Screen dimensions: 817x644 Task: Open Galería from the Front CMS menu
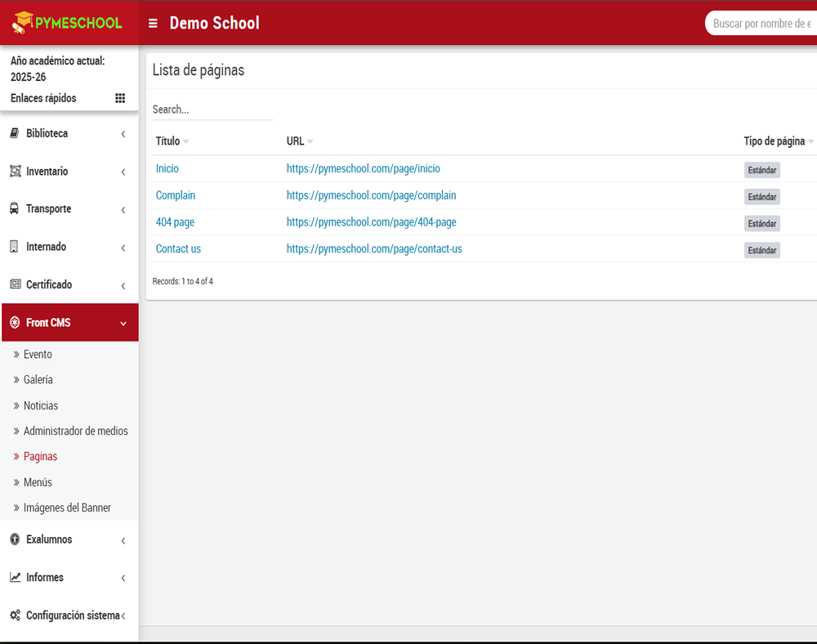pos(38,379)
